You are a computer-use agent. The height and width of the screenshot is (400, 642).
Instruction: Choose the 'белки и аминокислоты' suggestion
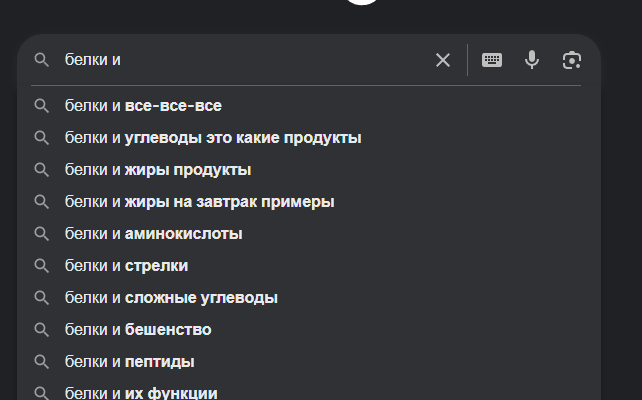153,233
